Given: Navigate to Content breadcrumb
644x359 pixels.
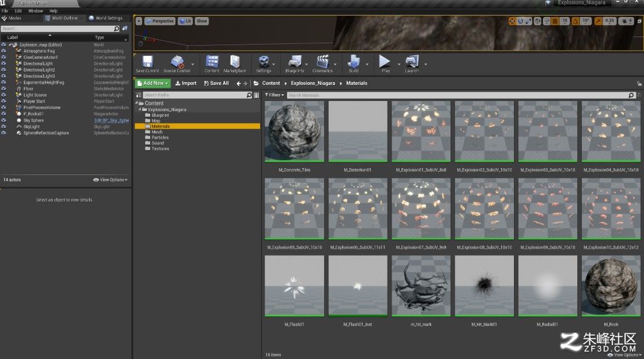Looking at the screenshot, I should point(271,83).
